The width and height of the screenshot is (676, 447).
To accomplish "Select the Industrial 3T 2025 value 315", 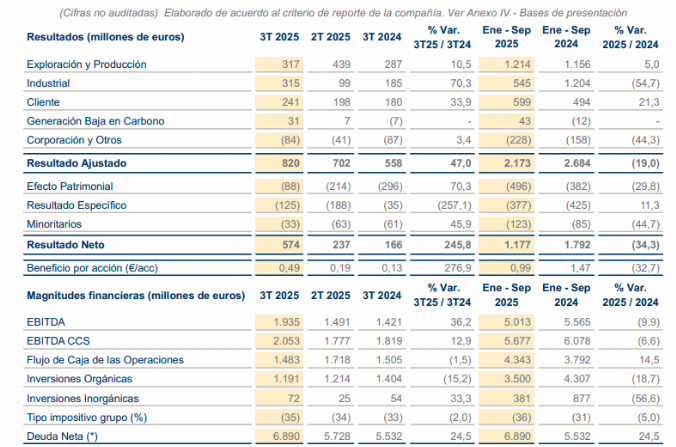I will pyautogui.click(x=291, y=83).
